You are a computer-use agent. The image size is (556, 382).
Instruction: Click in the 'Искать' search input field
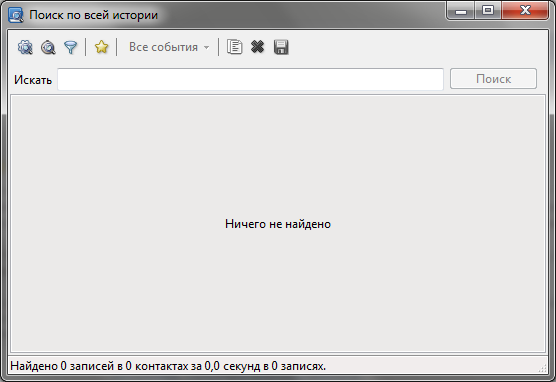250,79
